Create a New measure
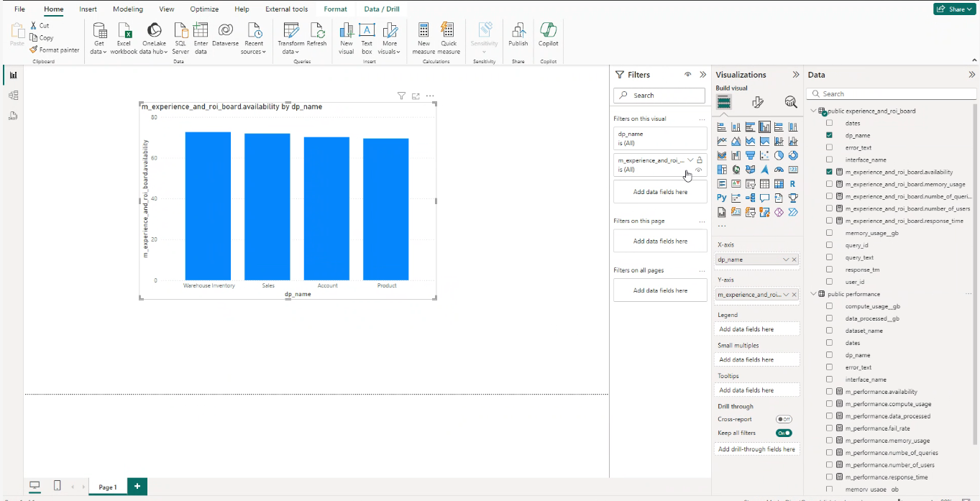This screenshot has width=980, height=501. [423, 39]
